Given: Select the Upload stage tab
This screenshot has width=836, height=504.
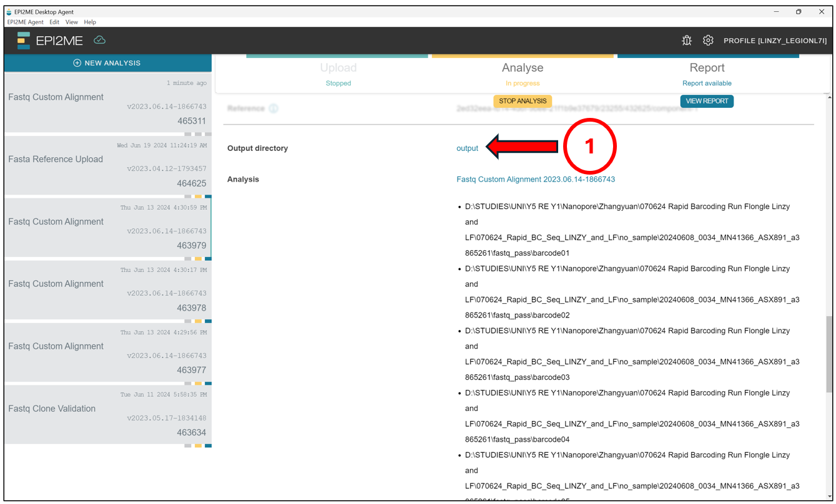Looking at the screenshot, I should [338, 74].
